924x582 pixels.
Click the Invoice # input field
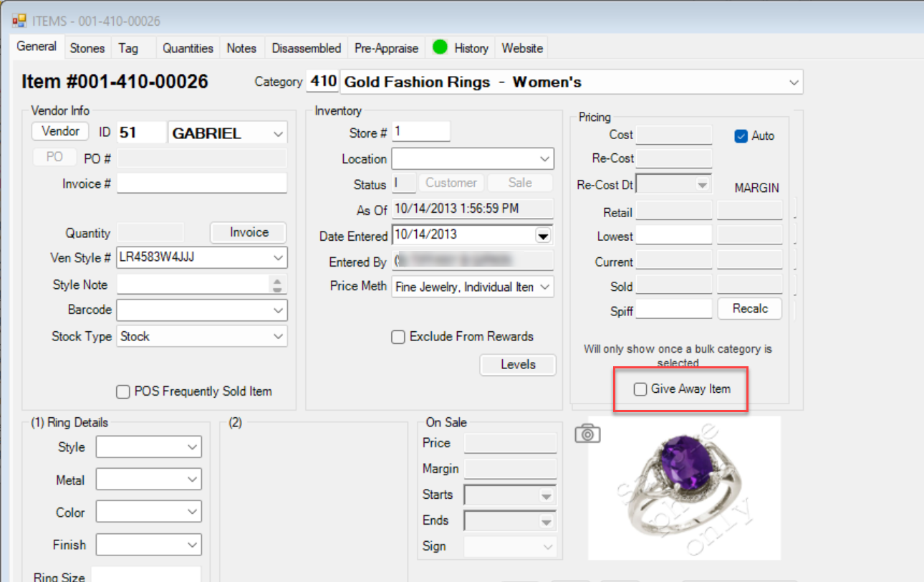click(x=201, y=183)
